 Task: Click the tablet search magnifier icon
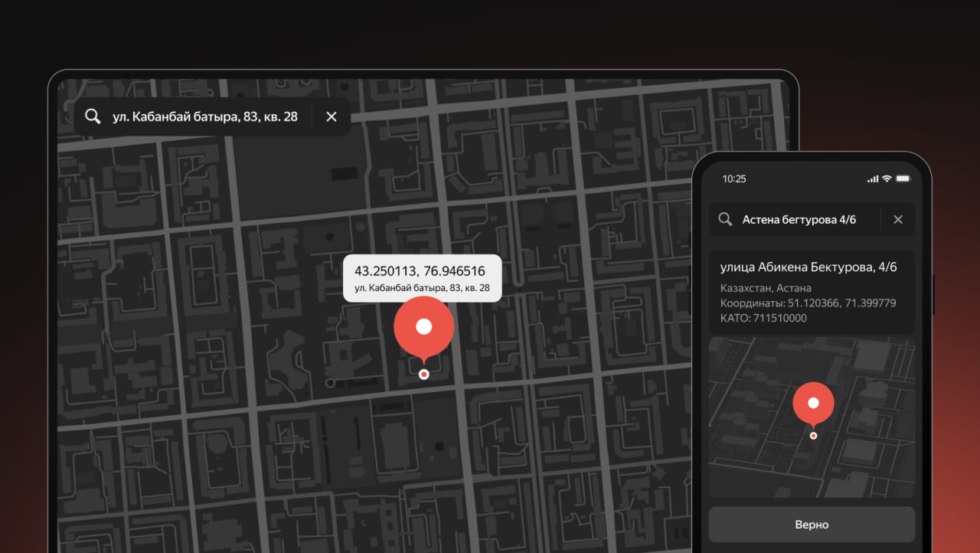(93, 116)
